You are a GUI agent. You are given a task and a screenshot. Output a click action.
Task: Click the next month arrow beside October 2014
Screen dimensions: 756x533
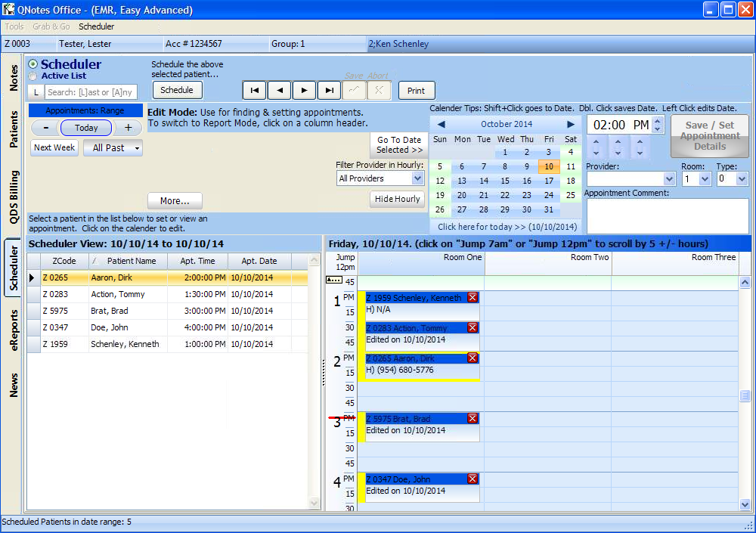[x=572, y=123]
